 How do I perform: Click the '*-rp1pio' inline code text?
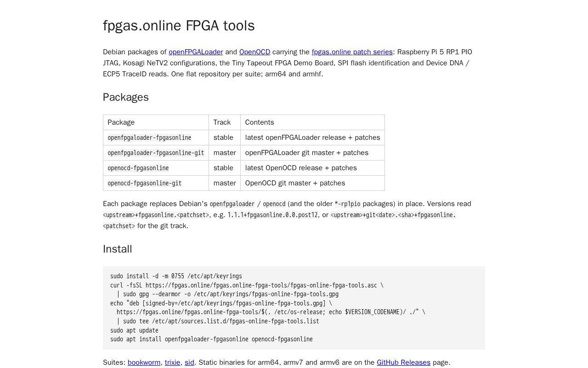(x=347, y=204)
